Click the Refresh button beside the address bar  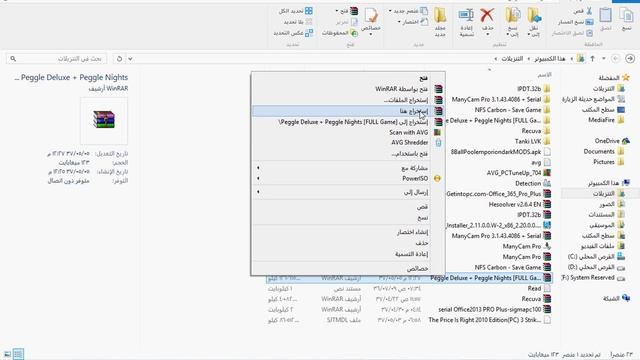(x=119, y=59)
